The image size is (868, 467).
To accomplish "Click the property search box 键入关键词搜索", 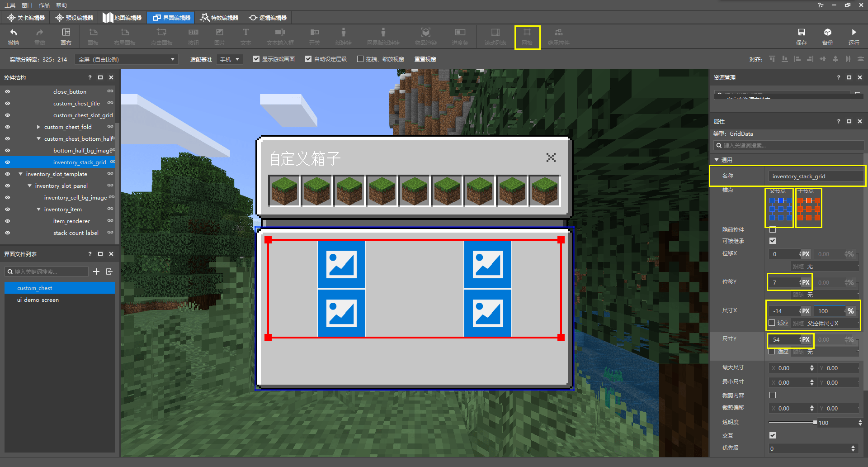I will tap(788, 145).
